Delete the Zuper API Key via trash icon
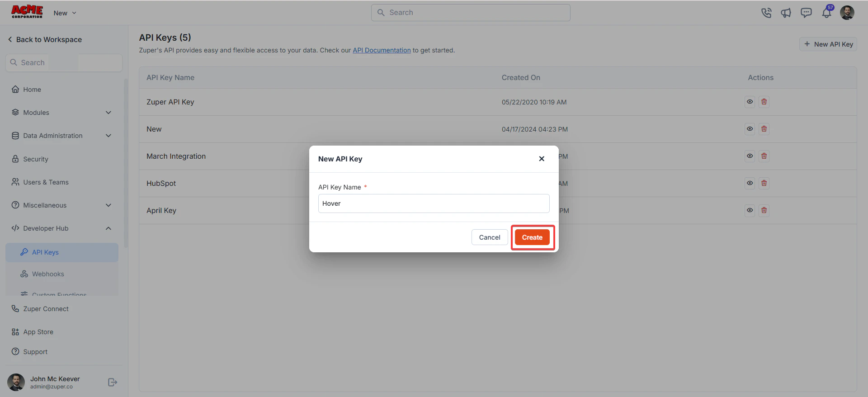868x397 pixels. (x=764, y=102)
